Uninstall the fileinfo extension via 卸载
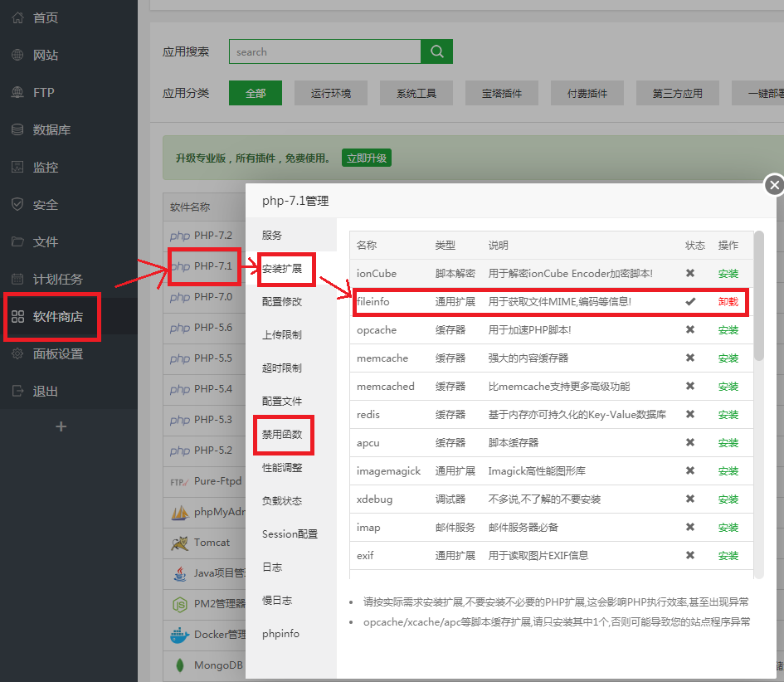 point(728,301)
